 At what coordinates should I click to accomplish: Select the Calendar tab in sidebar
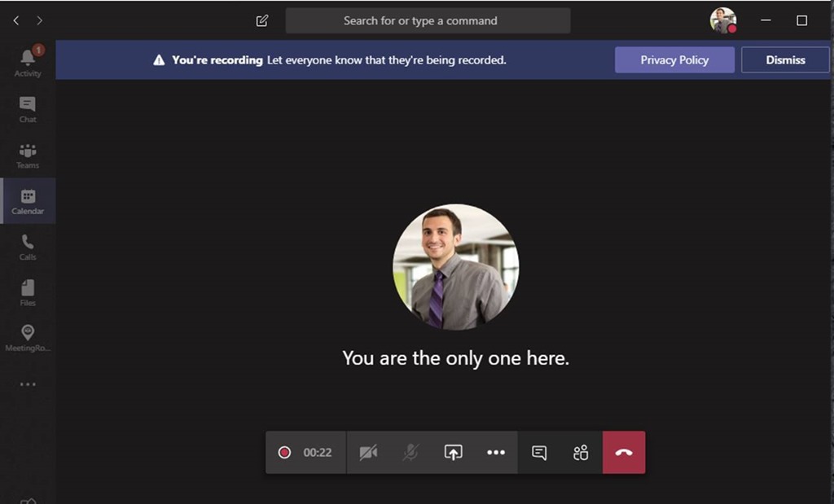pyautogui.click(x=28, y=201)
